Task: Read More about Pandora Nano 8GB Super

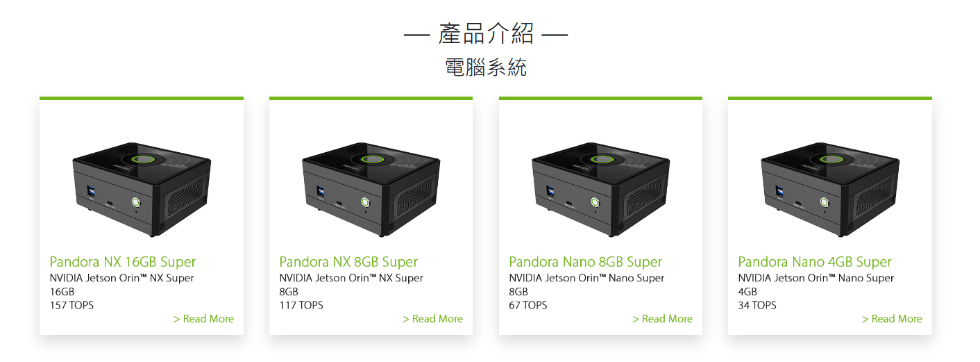Action: click(662, 319)
